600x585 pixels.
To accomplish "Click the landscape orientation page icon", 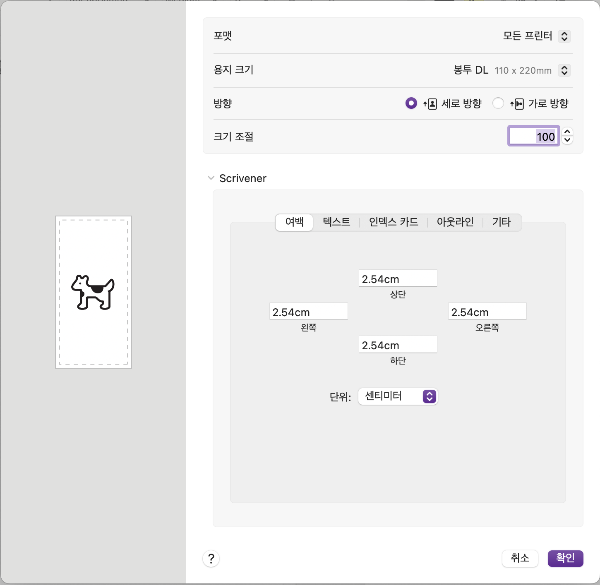I will pyautogui.click(x=517, y=104).
